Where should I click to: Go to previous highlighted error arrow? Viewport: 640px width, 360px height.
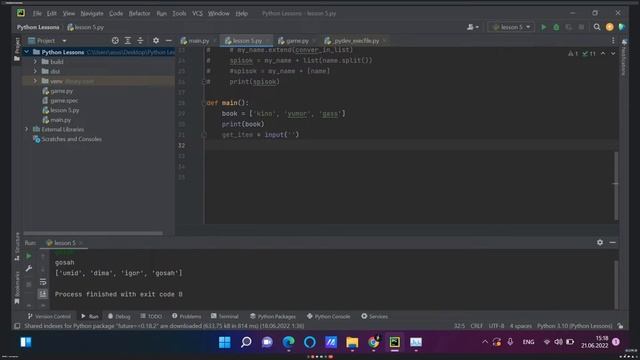pos(603,53)
